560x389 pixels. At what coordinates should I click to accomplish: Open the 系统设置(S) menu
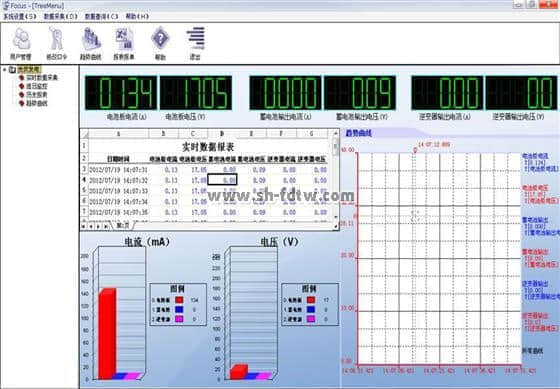click(20, 16)
